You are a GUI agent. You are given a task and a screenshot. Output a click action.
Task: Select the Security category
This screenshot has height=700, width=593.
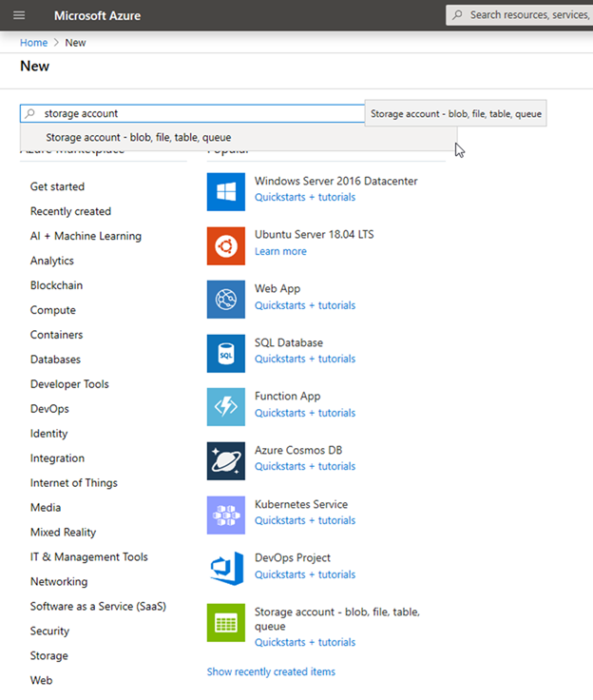coord(49,632)
